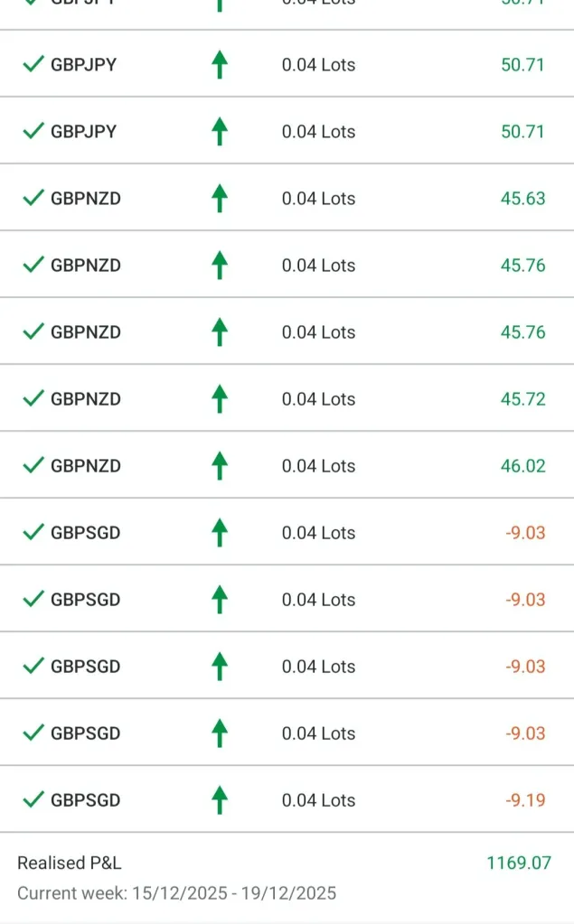Select the GBPNZD symbol on 45.72 row

[x=86, y=399]
